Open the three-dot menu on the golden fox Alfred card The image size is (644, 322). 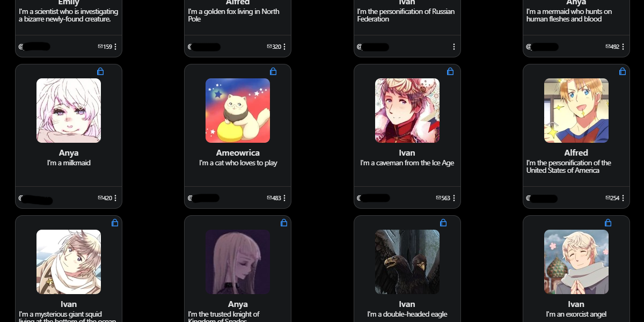[284, 47]
